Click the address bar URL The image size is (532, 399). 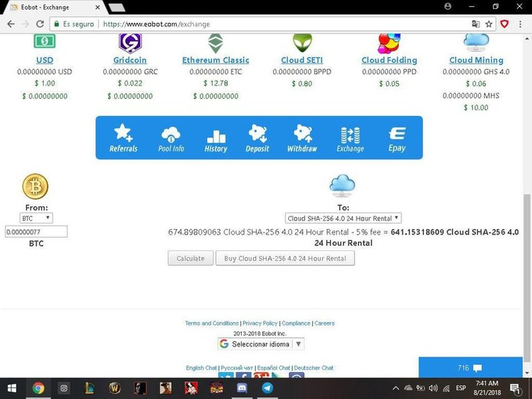click(x=156, y=24)
